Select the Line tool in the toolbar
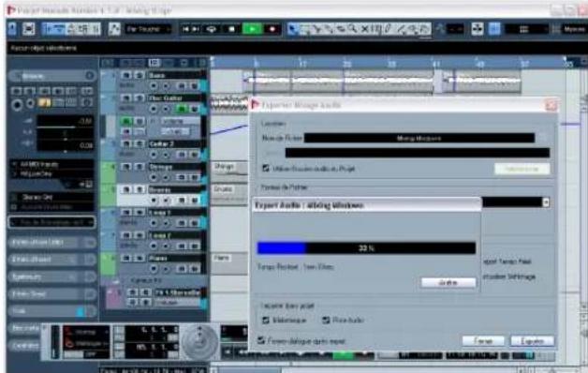The width and height of the screenshot is (588, 373). (401, 29)
